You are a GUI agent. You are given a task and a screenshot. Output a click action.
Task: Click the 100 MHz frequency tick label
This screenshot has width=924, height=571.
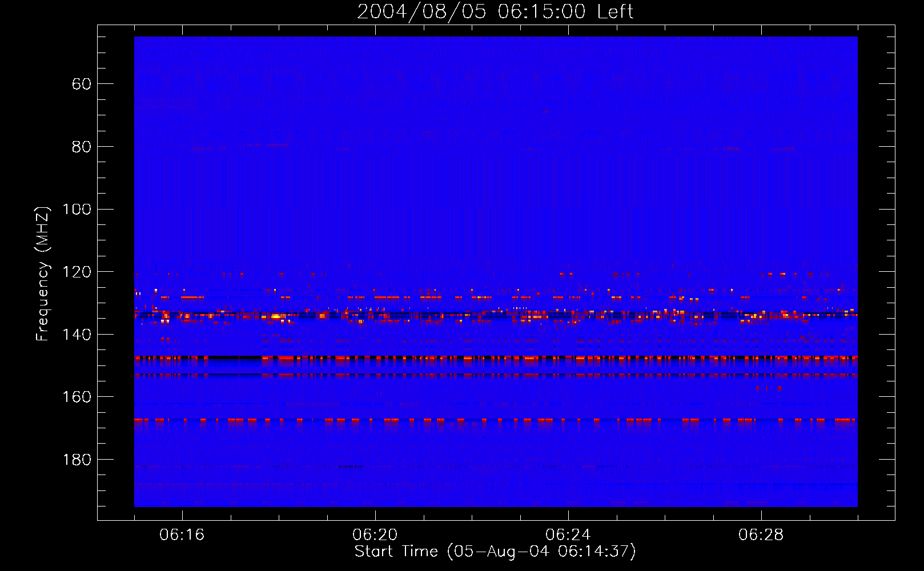[77, 210]
